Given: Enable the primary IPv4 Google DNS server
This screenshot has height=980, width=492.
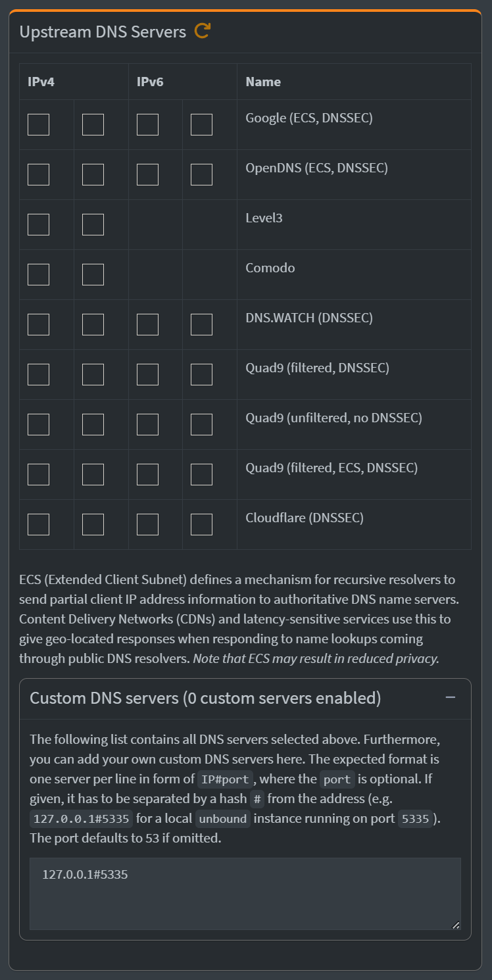Looking at the screenshot, I should coord(37,124).
